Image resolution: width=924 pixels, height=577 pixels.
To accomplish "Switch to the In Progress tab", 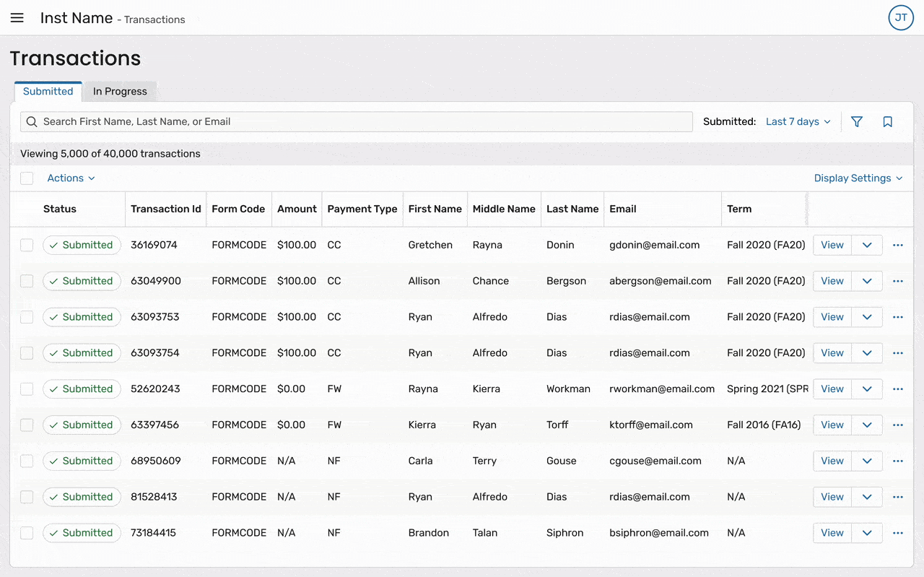I will (x=120, y=92).
